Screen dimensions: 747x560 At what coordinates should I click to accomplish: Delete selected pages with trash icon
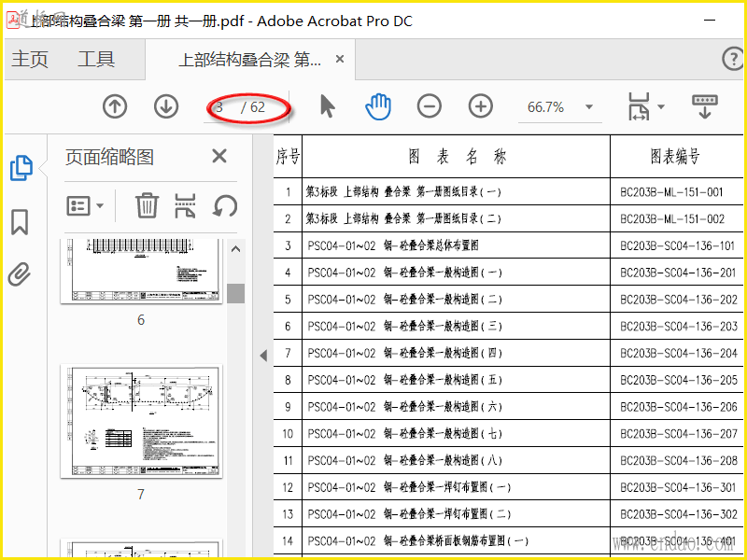click(x=147, y=205)
